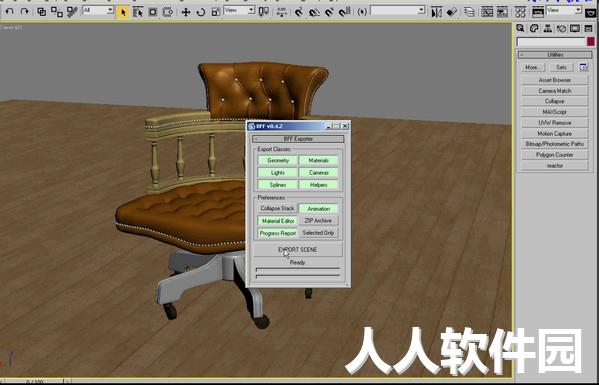Switch to the Display command panel tab

click(575, 29)
